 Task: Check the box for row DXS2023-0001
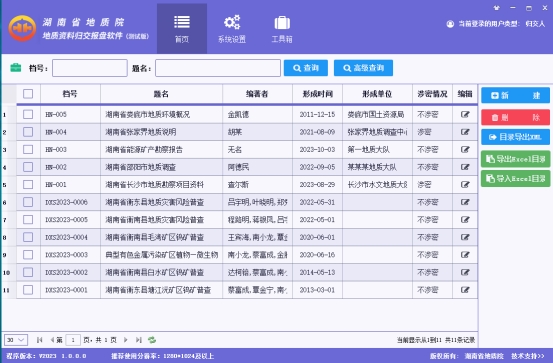(28, 290)
